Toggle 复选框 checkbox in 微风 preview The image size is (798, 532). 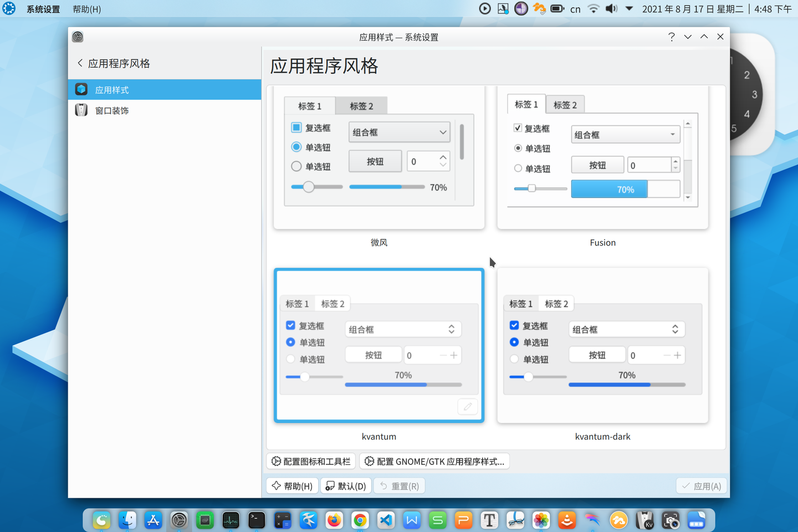coord(296,127)
